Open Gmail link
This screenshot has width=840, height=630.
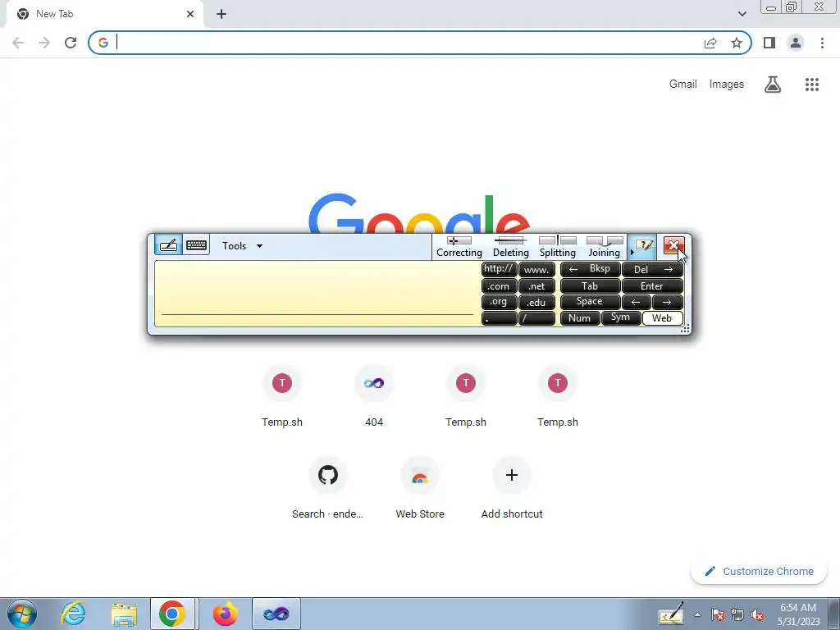[682, 84]
